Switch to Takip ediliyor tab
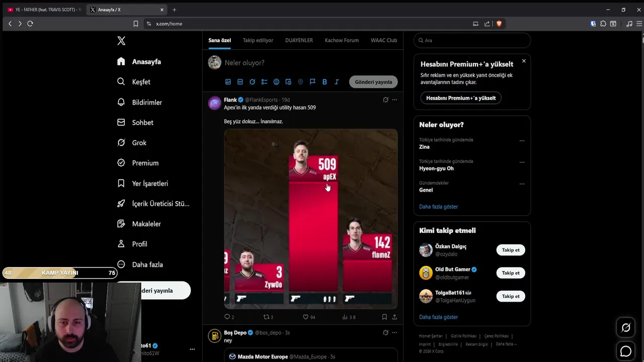The height and width of the screenshot is (362, 644). (258, 40)
